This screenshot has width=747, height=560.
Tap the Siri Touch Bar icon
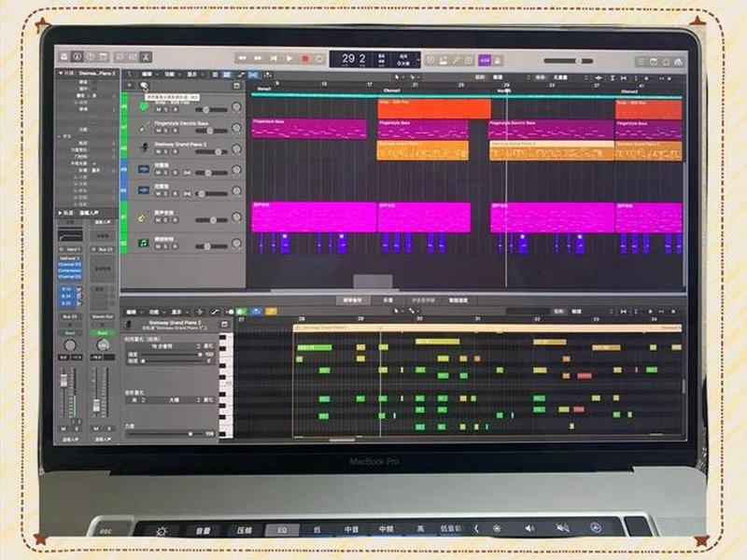pyautogui.click(x=596, y=528)
